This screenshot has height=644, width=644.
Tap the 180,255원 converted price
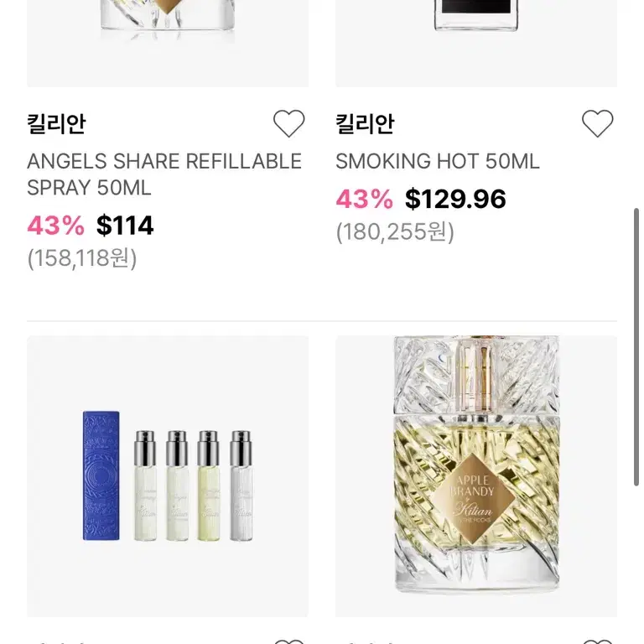(395, 232)
